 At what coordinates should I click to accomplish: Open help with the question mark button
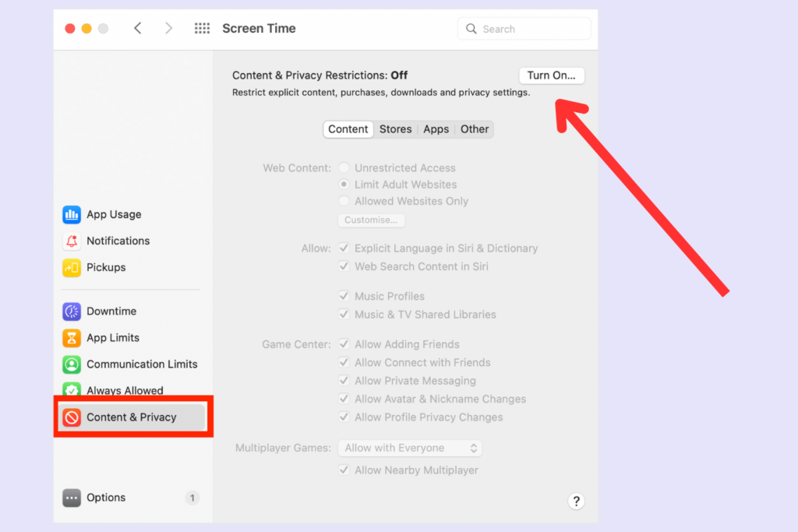point(576,501)
